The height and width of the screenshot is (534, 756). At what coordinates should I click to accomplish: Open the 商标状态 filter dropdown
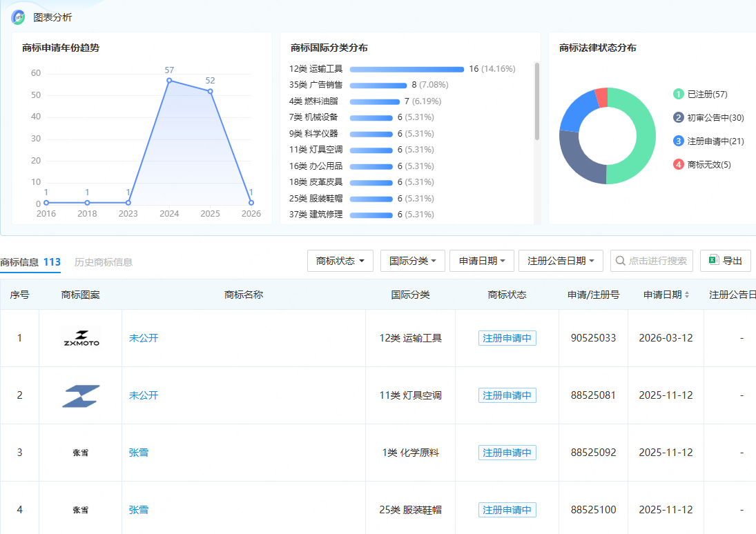pos(340,261)
